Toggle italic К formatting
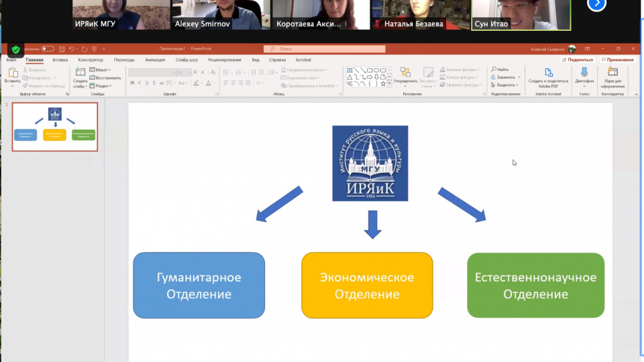Viewport: 644px width, 362px height. tap(140, 83)
